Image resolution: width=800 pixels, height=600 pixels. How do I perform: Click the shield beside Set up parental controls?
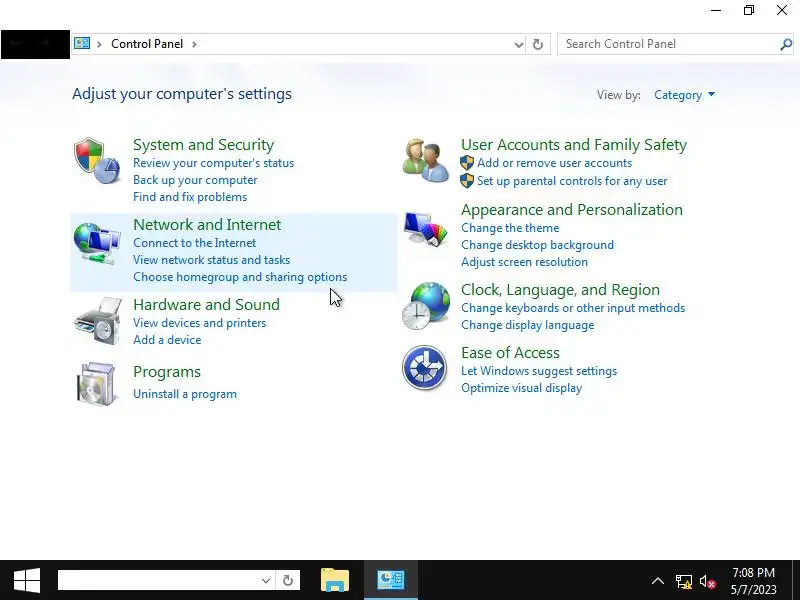(467, 181)
